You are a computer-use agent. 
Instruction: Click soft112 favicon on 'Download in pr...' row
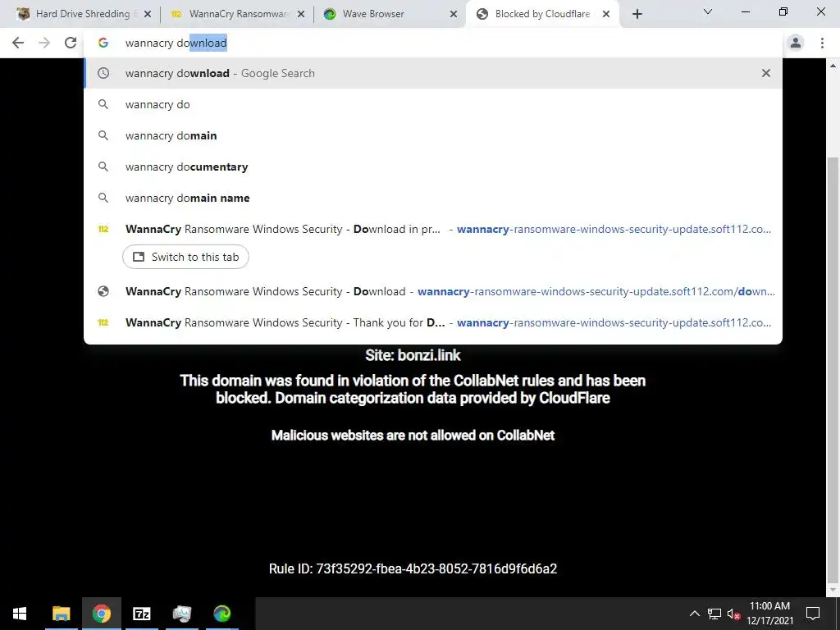pyautogui.click(x=103, y=230)
